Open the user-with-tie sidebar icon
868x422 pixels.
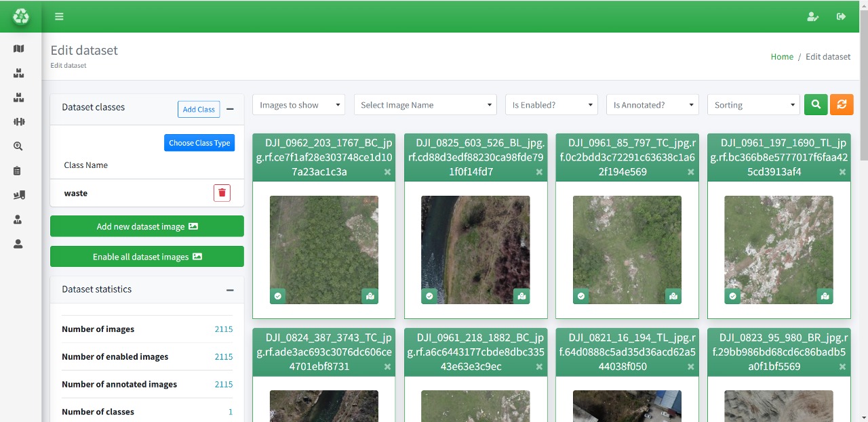[18, 219]
